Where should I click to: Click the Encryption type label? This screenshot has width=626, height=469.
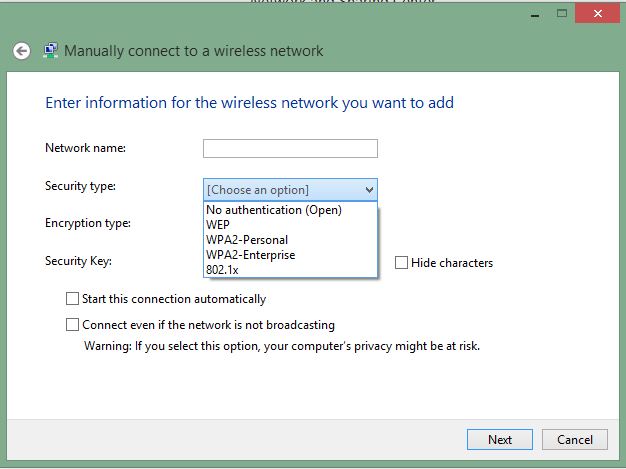88,223
